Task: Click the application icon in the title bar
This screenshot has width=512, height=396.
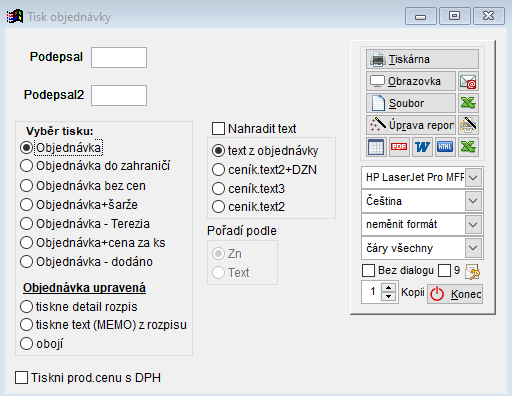Action: (x=15, y=16)
